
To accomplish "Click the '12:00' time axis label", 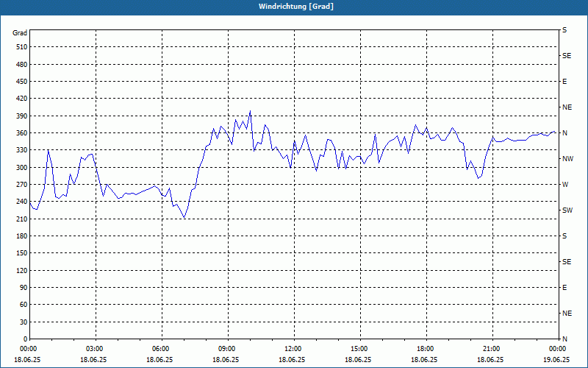I will click(293, 349).
